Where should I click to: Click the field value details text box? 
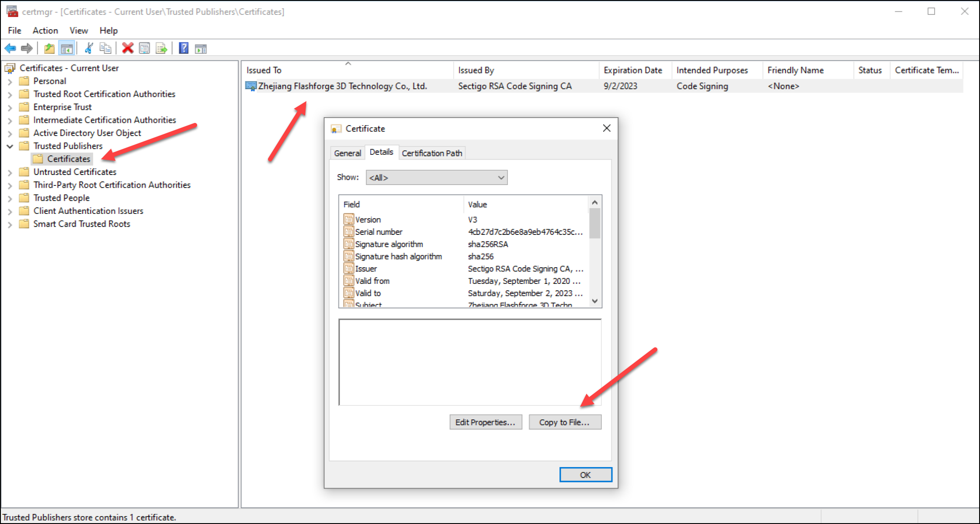470,362
